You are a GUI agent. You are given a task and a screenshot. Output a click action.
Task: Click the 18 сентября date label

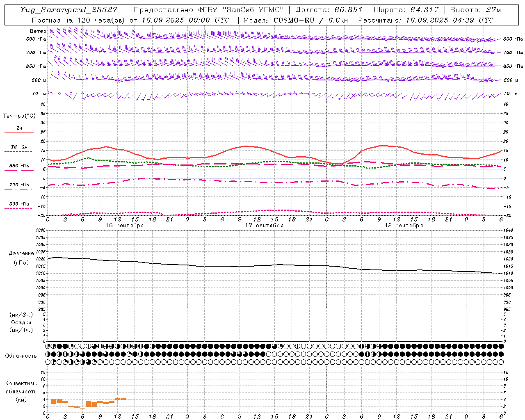click(404, 226)
